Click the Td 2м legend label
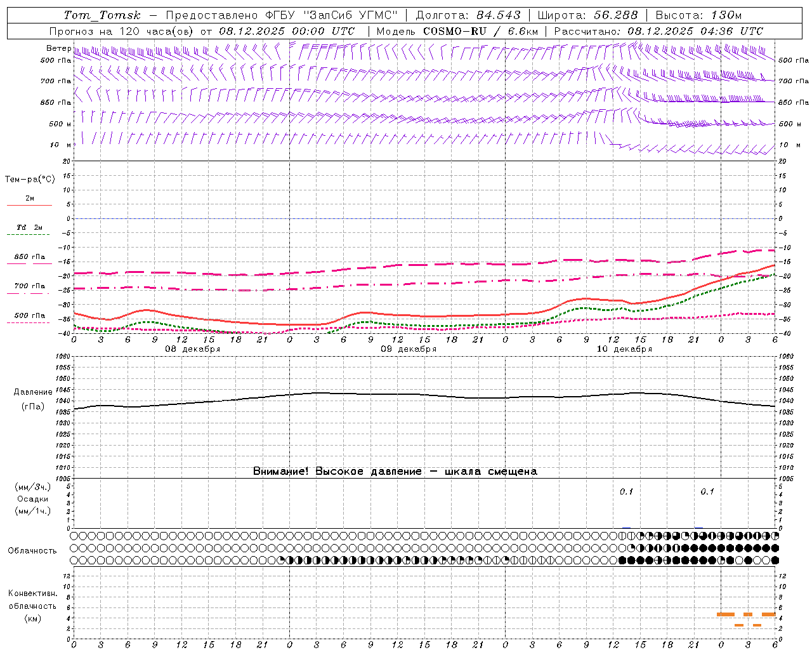 pos(30,227)
